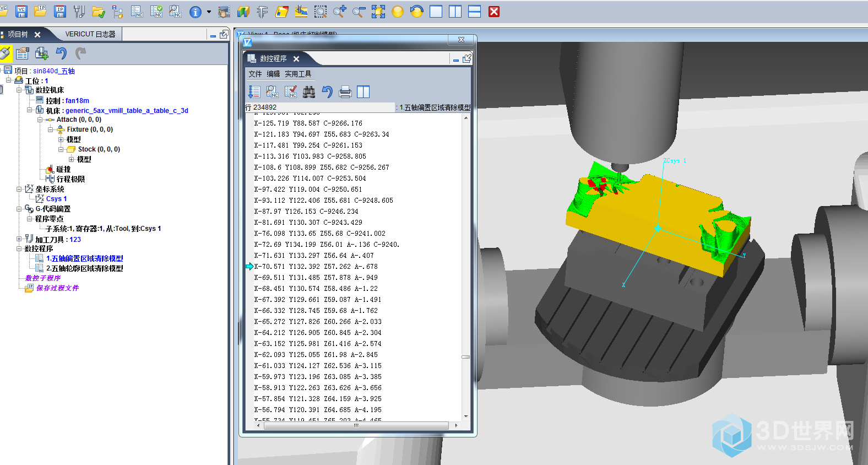Collapse the Stock (0, 0, 0) node
Image resolution: width=868 pixels, height=465 pixels.
tap(61, 149)
